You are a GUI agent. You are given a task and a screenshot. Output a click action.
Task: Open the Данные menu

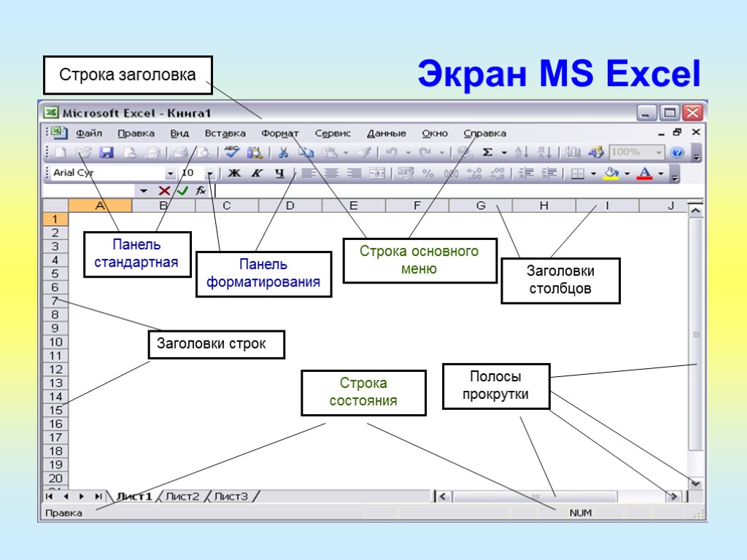pyautogui.click(x=387, y=133)
